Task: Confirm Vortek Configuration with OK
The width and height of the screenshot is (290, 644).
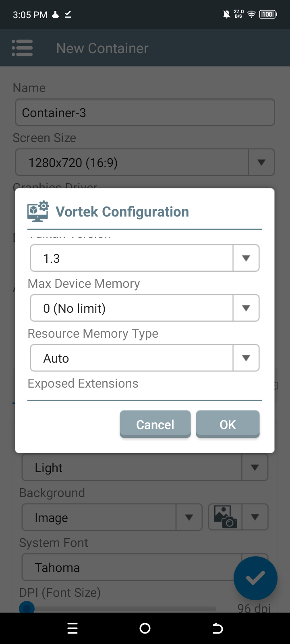Action: click(228, 424)
